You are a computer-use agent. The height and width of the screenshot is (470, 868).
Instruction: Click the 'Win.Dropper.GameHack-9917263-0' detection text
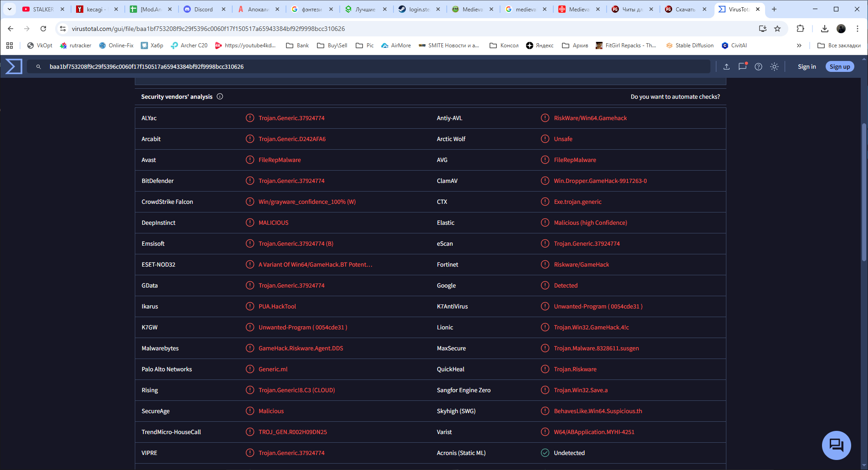600,181
